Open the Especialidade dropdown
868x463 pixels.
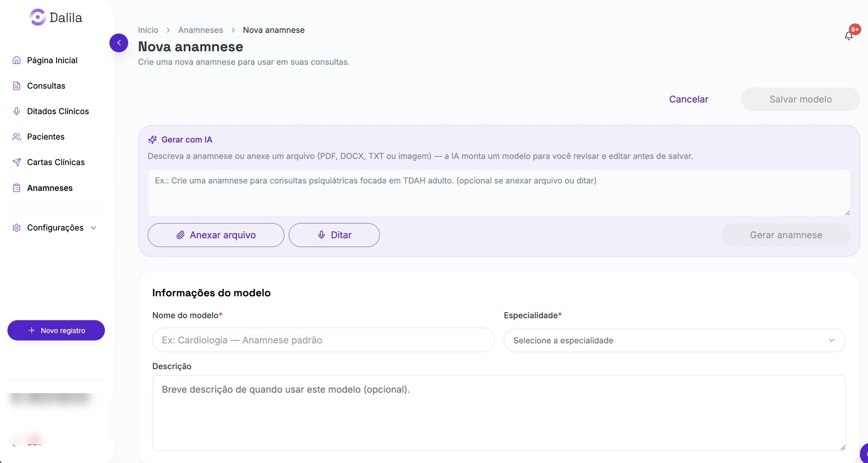(675, 341)
